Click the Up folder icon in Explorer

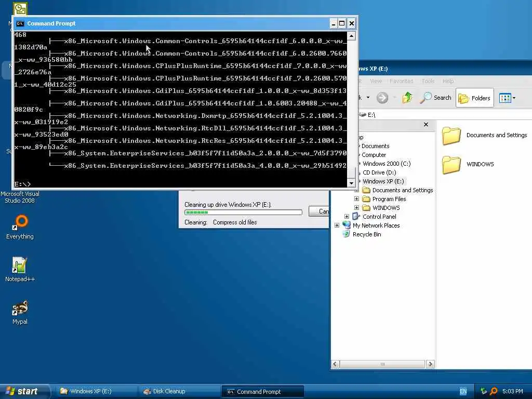[x=407, y=98]
